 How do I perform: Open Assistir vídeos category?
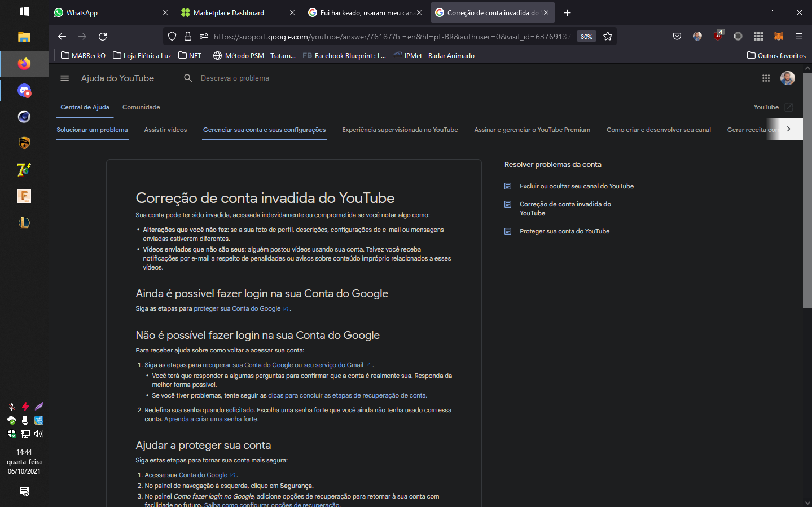[165, 130]
